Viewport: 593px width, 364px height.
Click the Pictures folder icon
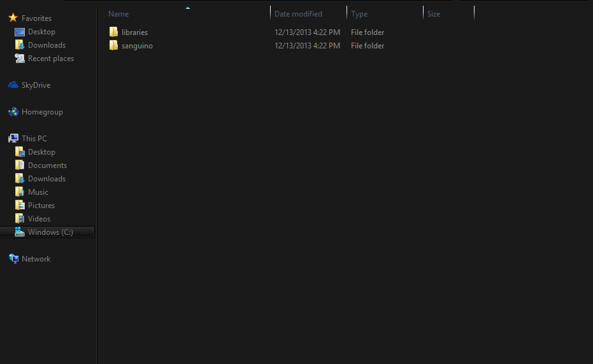point(20,206)
